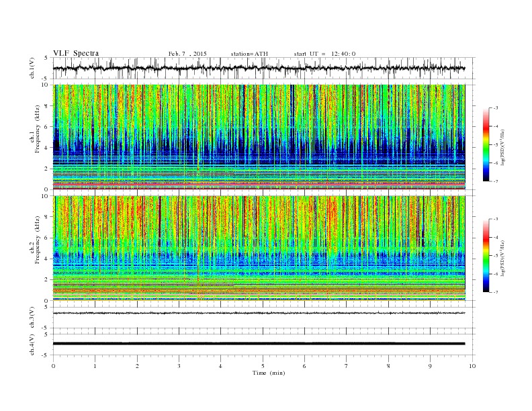Click the "4" kHz tick on ch.2 spectrogram
Screen dimensions: 532x411
click(46, 259)
